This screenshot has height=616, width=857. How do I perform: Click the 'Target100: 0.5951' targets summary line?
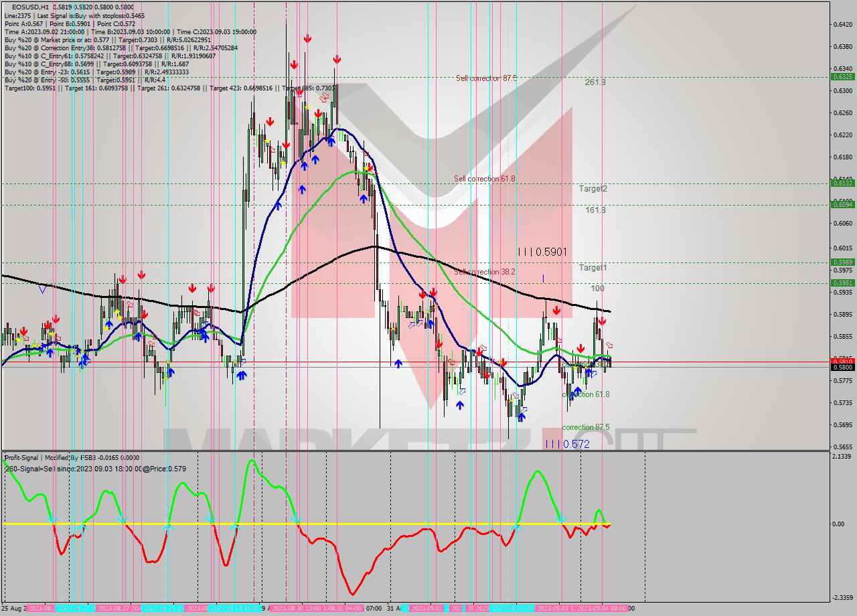tap(170, 88)
